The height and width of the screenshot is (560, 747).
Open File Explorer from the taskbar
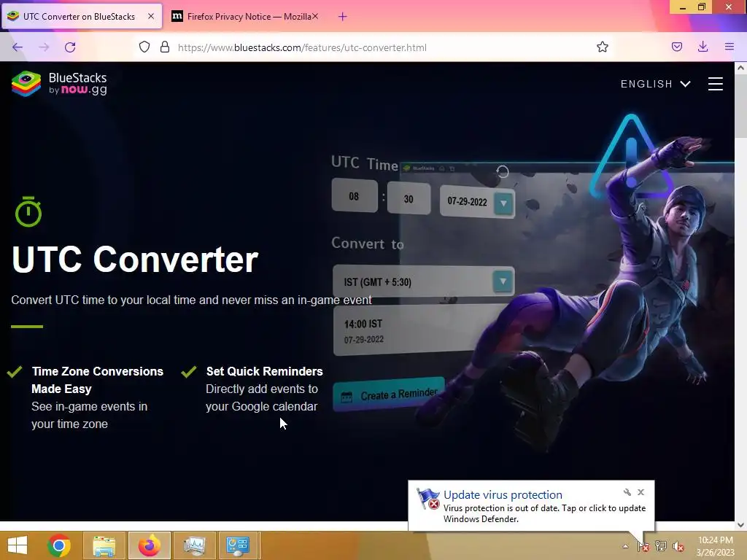pyautogui.click(x=104, y=545)
